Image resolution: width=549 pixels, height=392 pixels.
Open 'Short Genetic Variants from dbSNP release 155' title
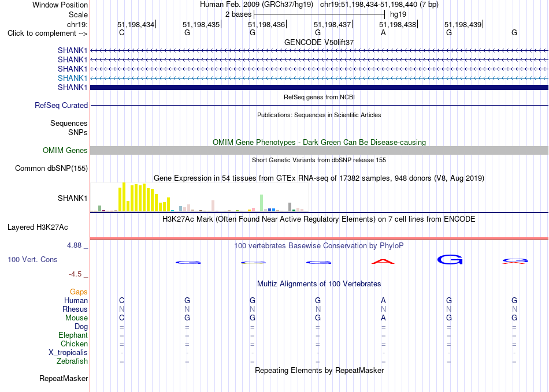(x=319, y=160)
